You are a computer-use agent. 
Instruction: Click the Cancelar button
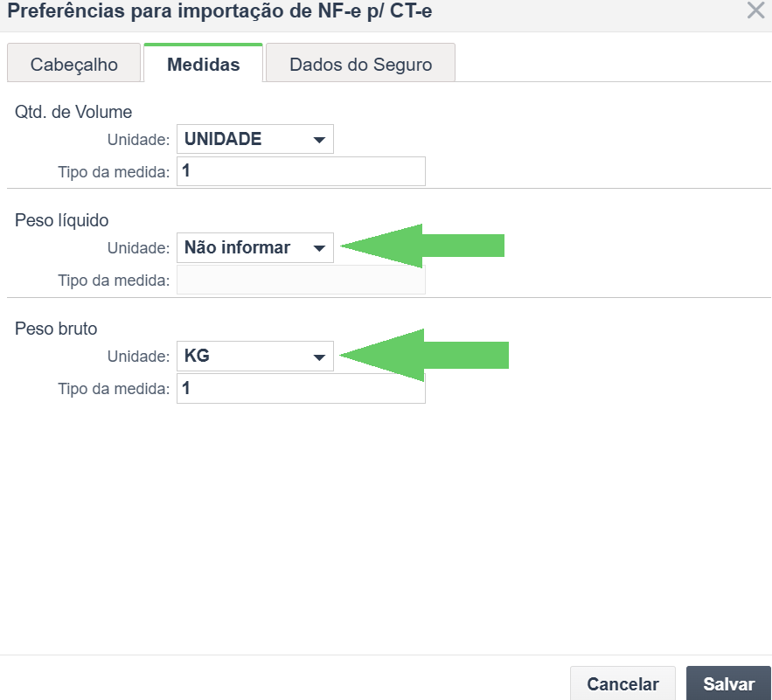[622, 683]
